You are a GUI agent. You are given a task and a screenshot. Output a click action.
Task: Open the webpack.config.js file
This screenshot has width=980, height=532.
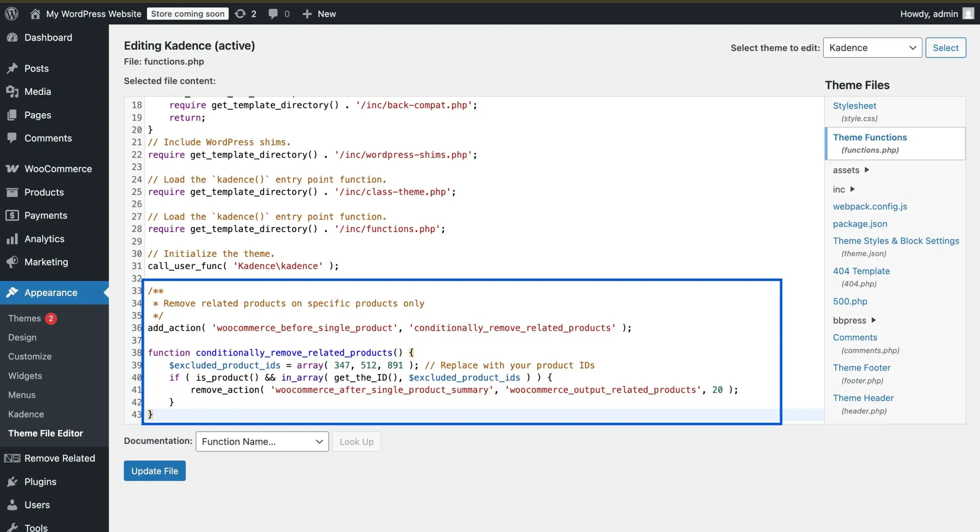pyautogui.click(x=870, y=206)
